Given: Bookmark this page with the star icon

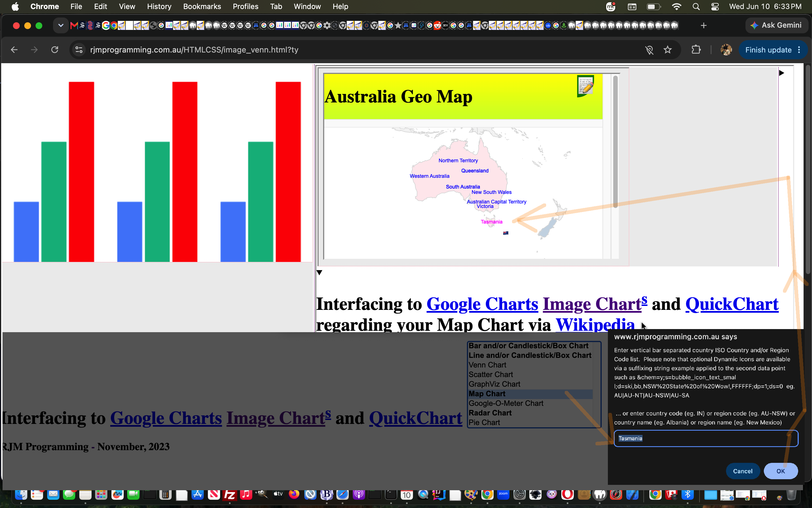Looking at the screenshot, I should 668,50.
